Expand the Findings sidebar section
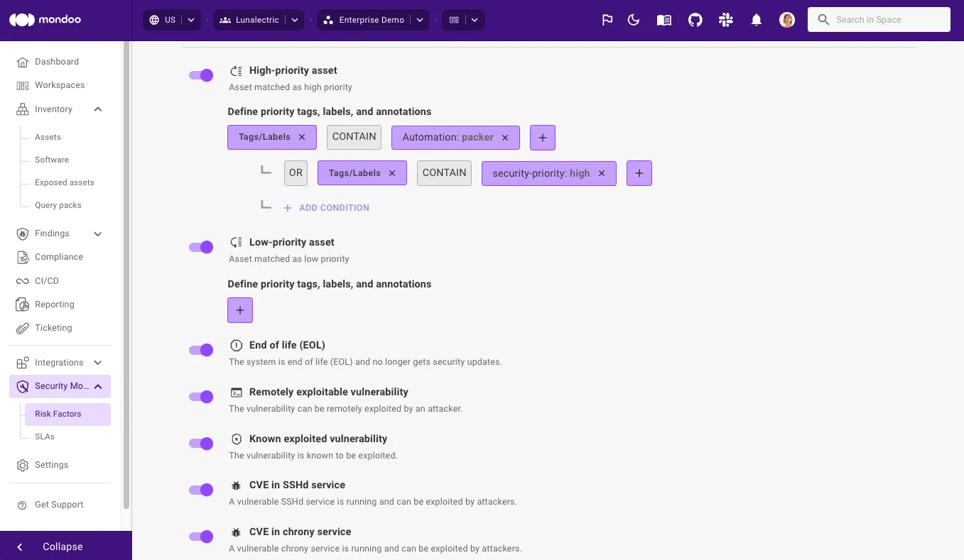Viewport: 964px width, 560px height. tap(98, 234)
